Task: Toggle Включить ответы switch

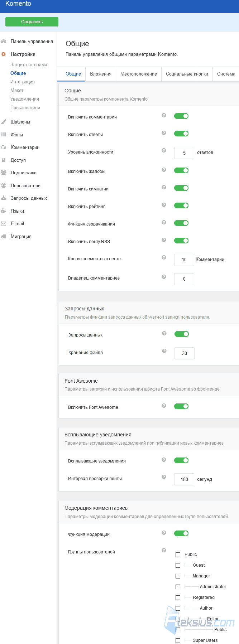Action: tap(181, 134)
